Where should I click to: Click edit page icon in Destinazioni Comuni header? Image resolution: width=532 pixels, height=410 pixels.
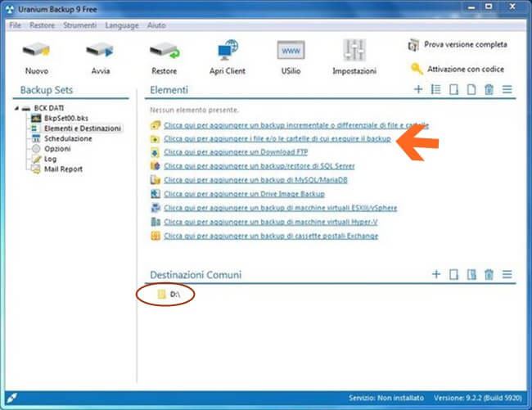pyautogui.click(x=453, y=274)
